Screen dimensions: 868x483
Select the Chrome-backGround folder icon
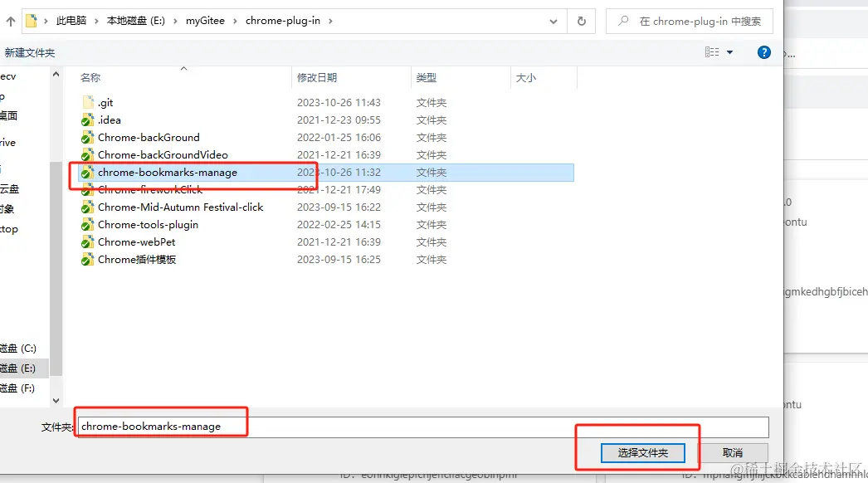(87, 138)
